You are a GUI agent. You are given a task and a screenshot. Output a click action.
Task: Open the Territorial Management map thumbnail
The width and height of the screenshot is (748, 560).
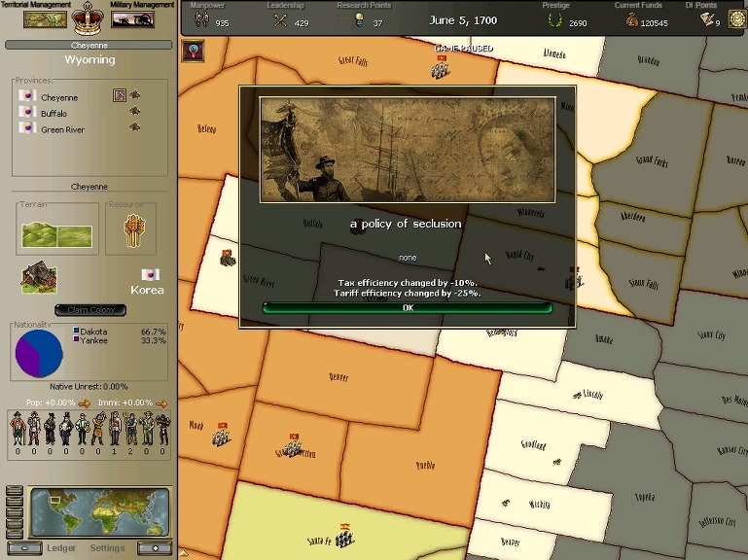(x=46, y=20)
